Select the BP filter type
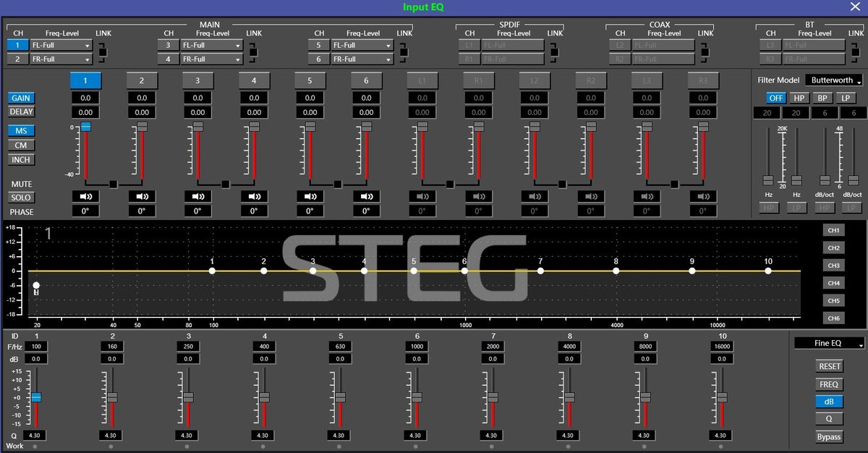The width and height of the screenshot is (868, 453). coord(822,98)
